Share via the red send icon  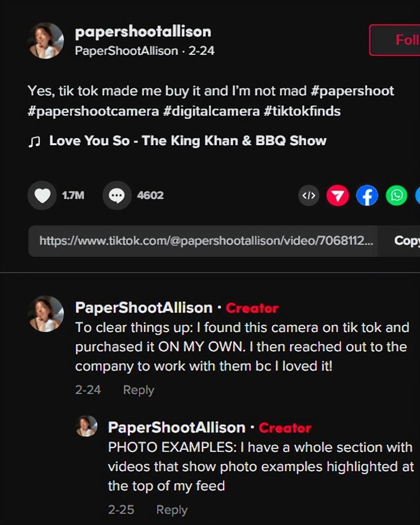pyautogui.click(x=338, y=195)
